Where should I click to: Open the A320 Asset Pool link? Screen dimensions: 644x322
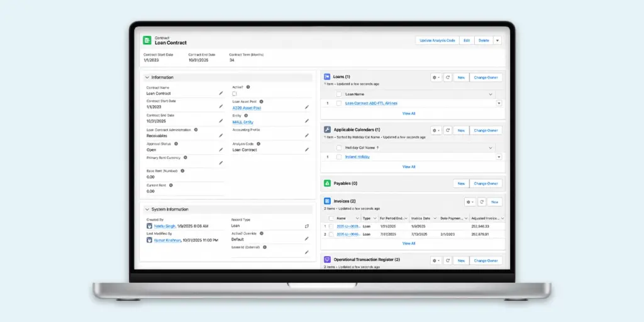coord(247,108)
